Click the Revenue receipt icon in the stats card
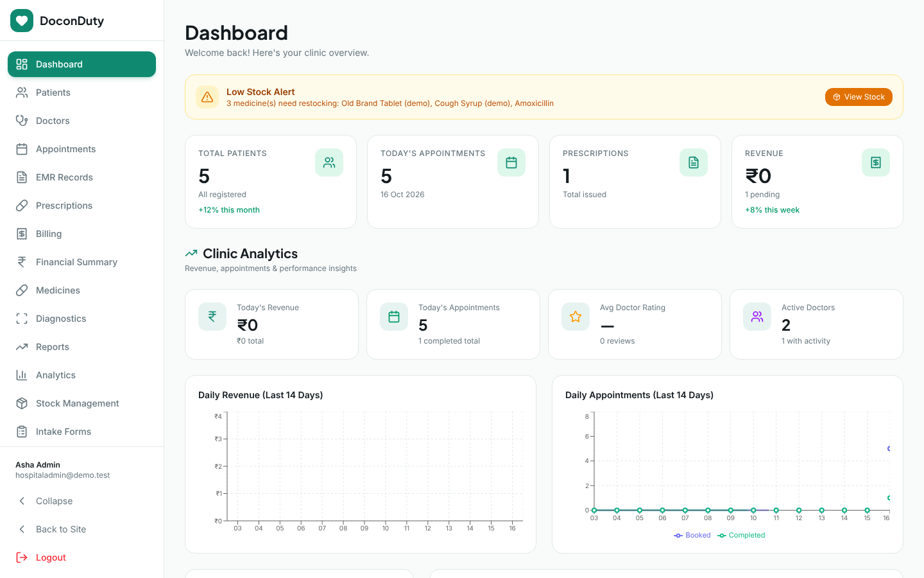Image resolution: width=924 pixels, height=578 pixels. 876,162
